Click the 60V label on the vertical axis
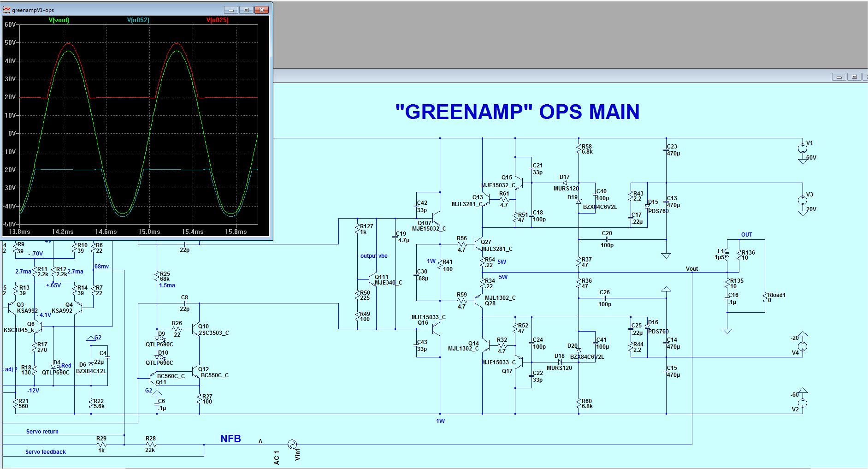This screenshot has height=469, width=868. click(10, 24)
